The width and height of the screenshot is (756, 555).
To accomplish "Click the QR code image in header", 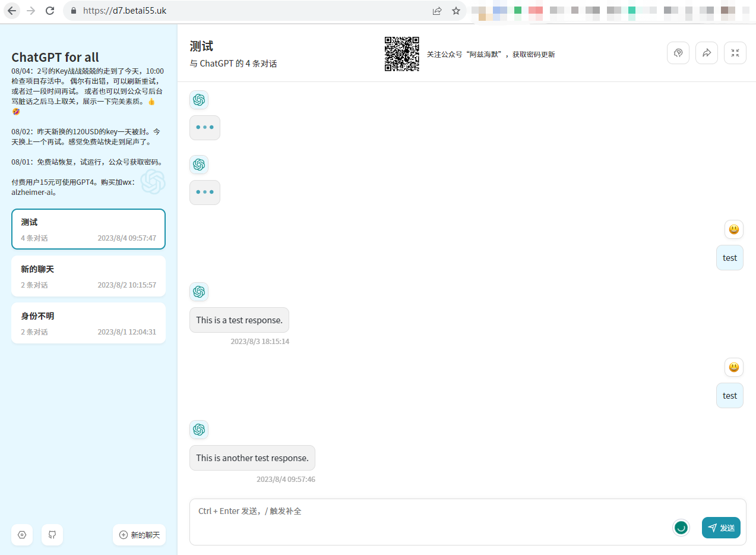I will click(402, 54).
